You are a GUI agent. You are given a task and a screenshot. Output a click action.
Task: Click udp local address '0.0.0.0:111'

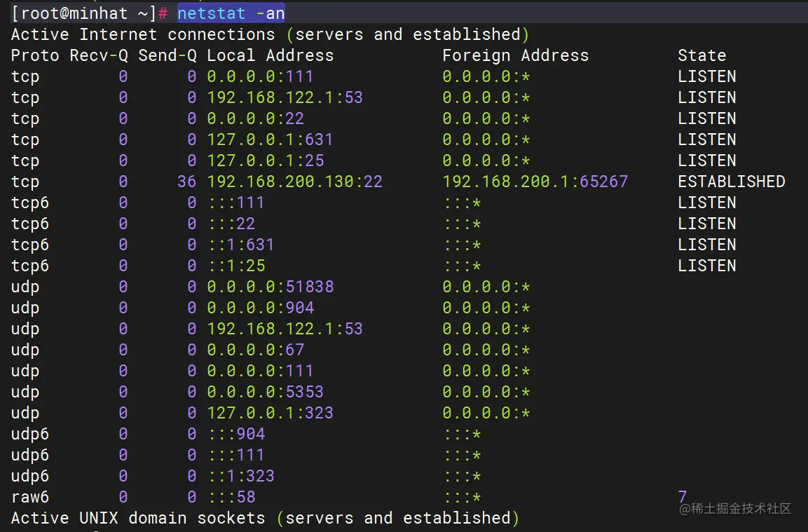click(x=260, y=371)
